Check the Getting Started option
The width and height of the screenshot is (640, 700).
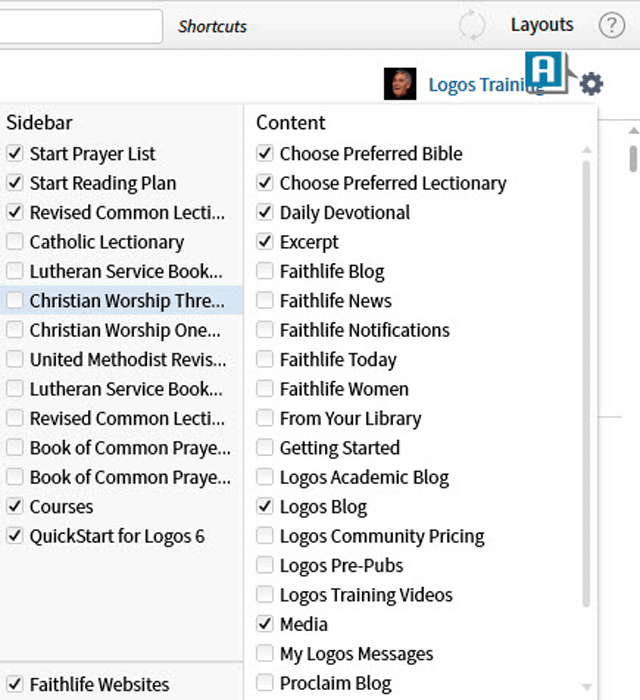coord(264,448)
